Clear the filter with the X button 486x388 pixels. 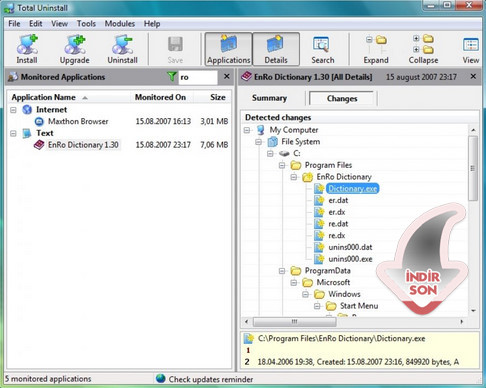coord(227,77)
